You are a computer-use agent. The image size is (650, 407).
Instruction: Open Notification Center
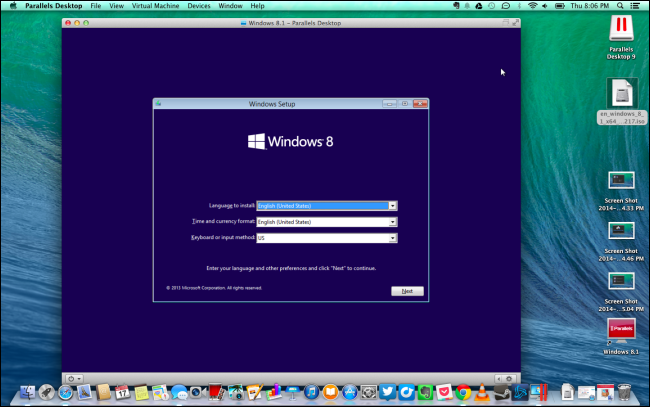635,6
